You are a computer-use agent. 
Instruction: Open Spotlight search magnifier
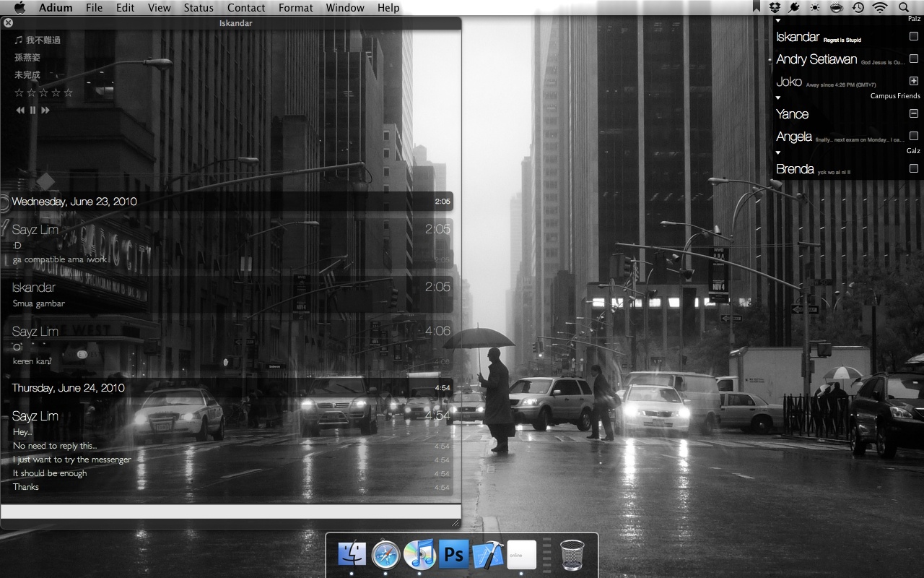(x=904, y=7)
